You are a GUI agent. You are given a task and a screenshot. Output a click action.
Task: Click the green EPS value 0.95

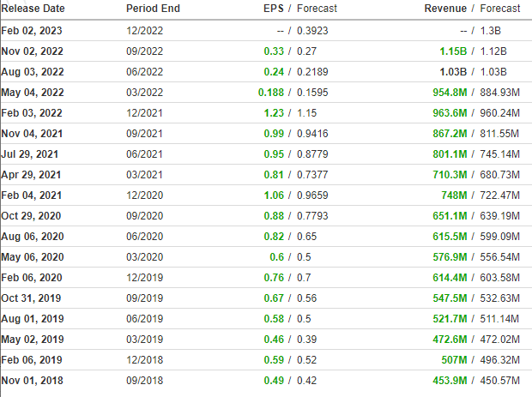[x=274, y=154]
